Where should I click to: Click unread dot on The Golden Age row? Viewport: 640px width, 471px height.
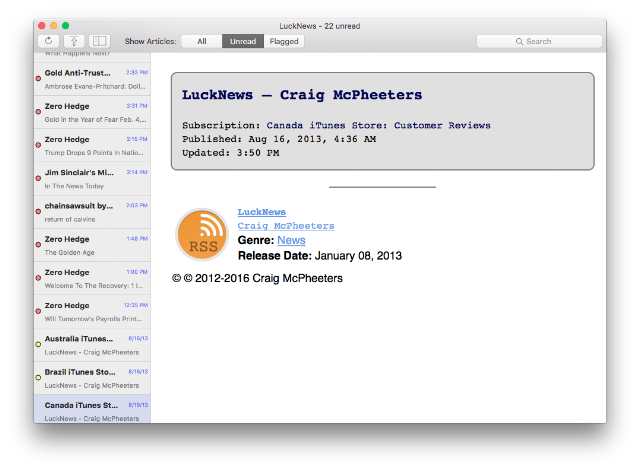38,244
